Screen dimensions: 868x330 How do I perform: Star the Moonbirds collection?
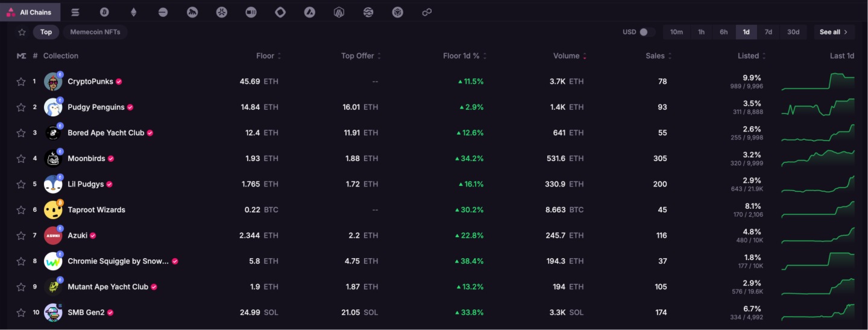pos(21,159)
